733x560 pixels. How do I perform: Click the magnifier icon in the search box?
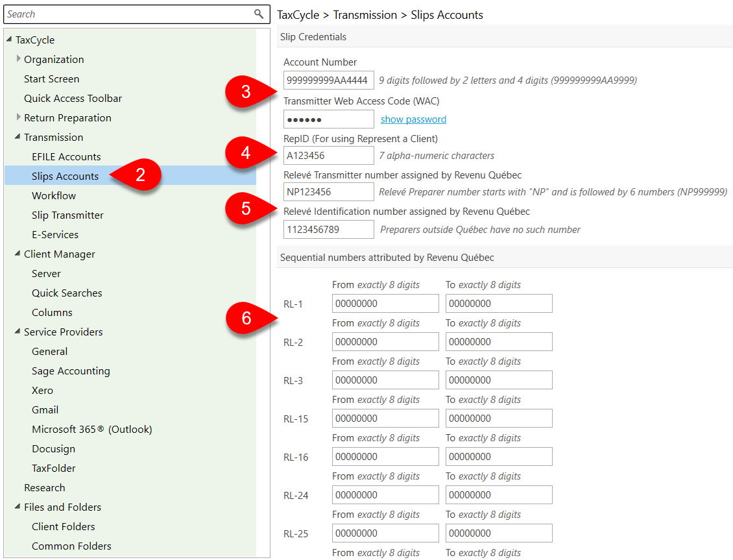tap(259, 14)
